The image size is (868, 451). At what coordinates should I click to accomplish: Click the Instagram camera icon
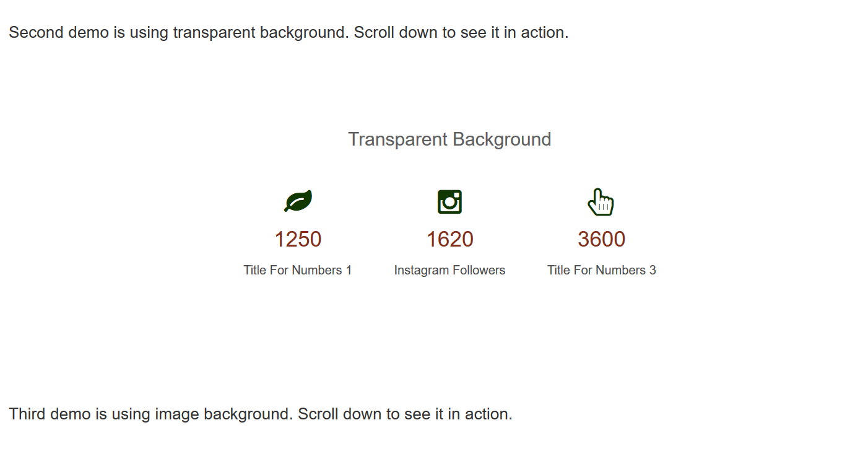(x=449, y=202)
